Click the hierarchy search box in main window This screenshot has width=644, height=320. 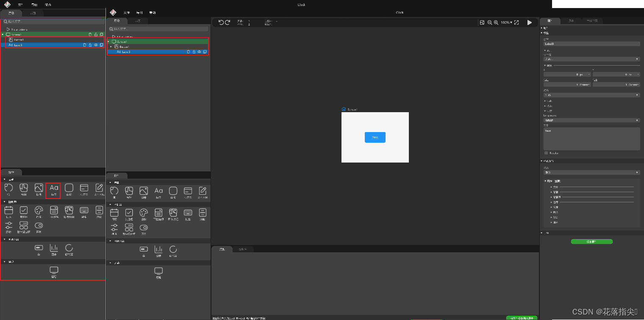(x=158, y=29)
